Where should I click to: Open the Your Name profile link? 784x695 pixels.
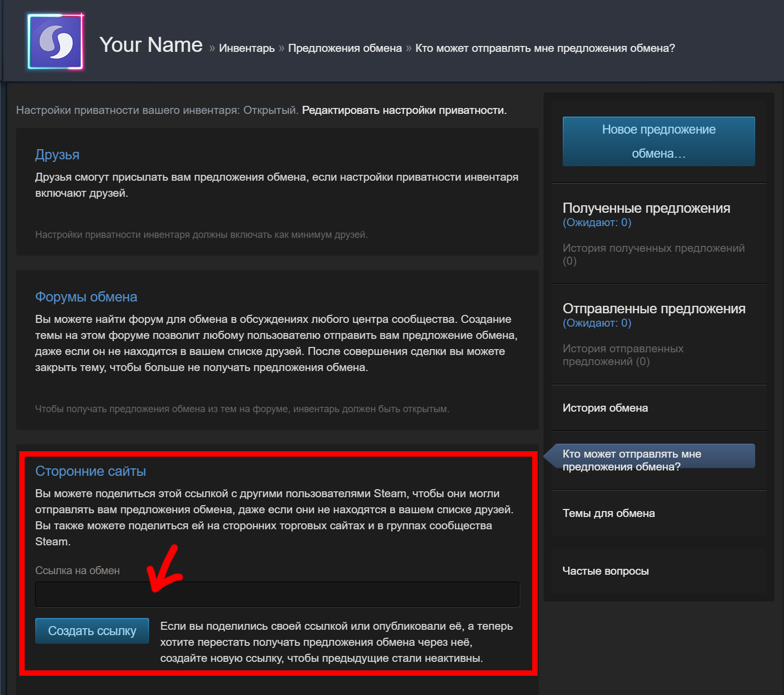[x=151, y=45]
